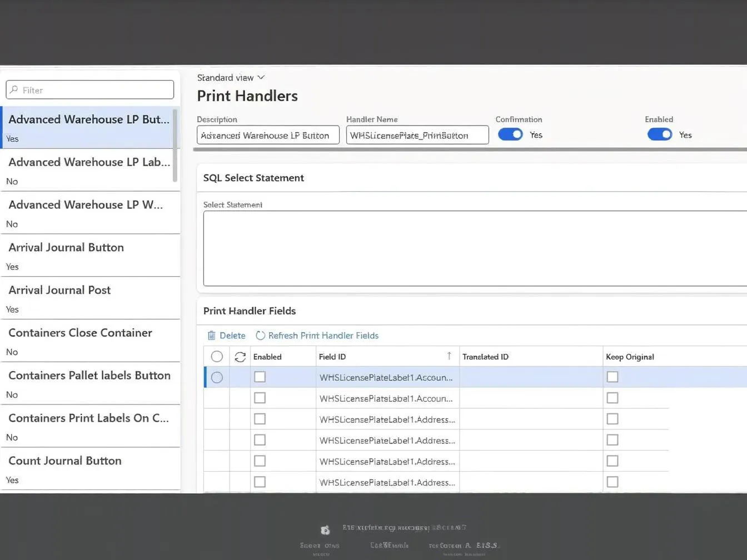Click the Delete trash icon
This screenshot has height=560, width=747.
(x=211, y=336)
